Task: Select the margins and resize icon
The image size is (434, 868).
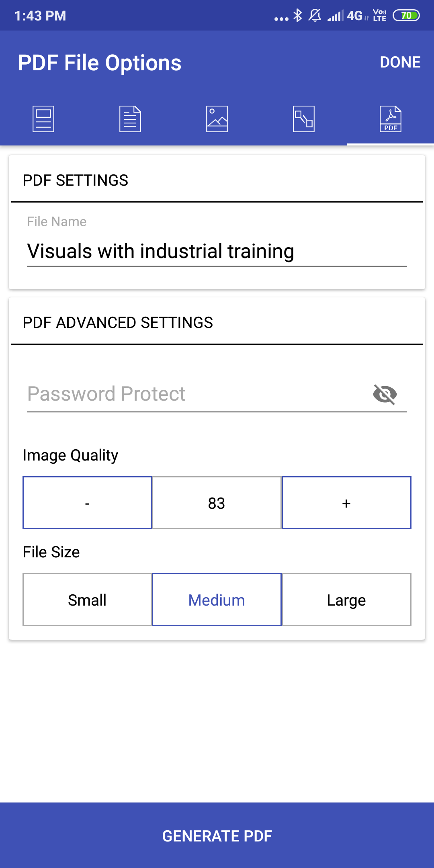Action: (304, 119)
